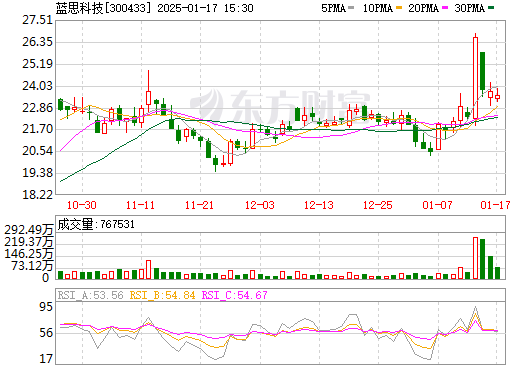The height and width of the screenshot is (365, 520).
Task: Click the 10-30 date label
Action: tap(82, 205)
